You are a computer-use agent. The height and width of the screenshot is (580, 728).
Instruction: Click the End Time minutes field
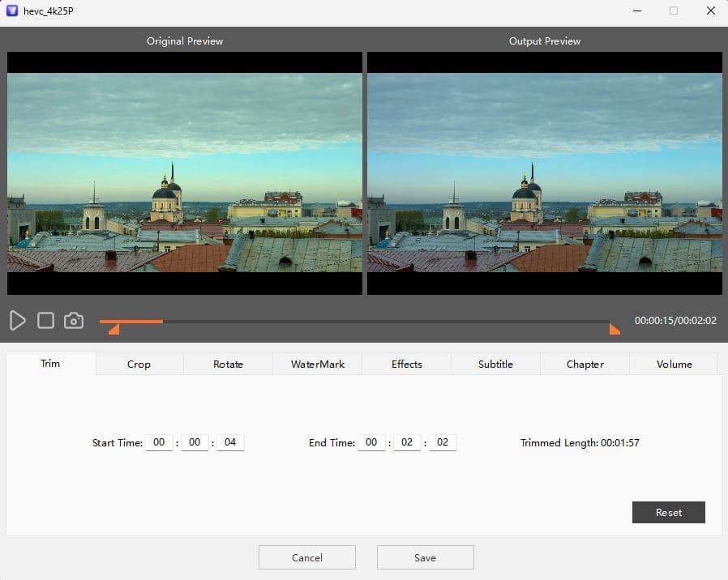point(407,443)
